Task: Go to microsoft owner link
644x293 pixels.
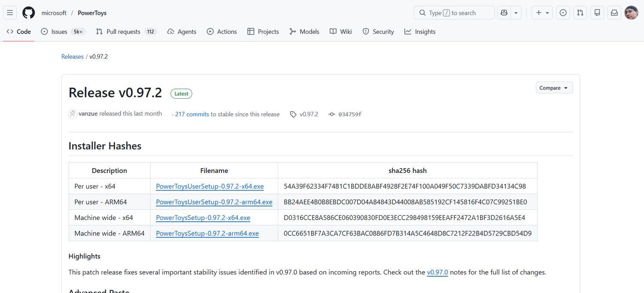Action: pyautogui.click(x=54, y=13)
